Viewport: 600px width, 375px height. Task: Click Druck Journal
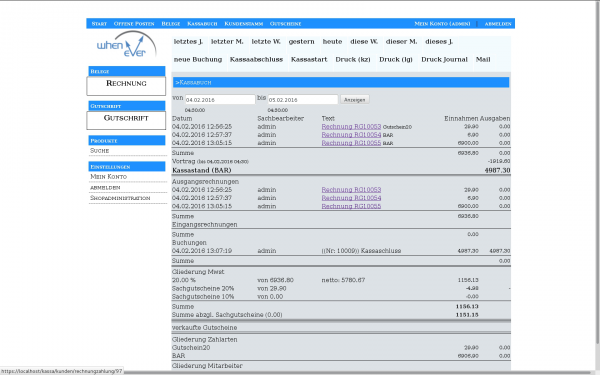point(444,60)
